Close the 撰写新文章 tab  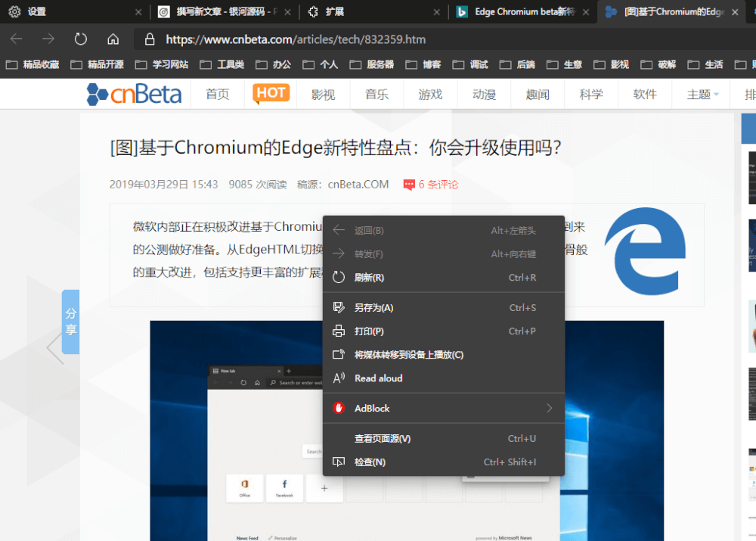pyautogui.click(x=287, y=12)
